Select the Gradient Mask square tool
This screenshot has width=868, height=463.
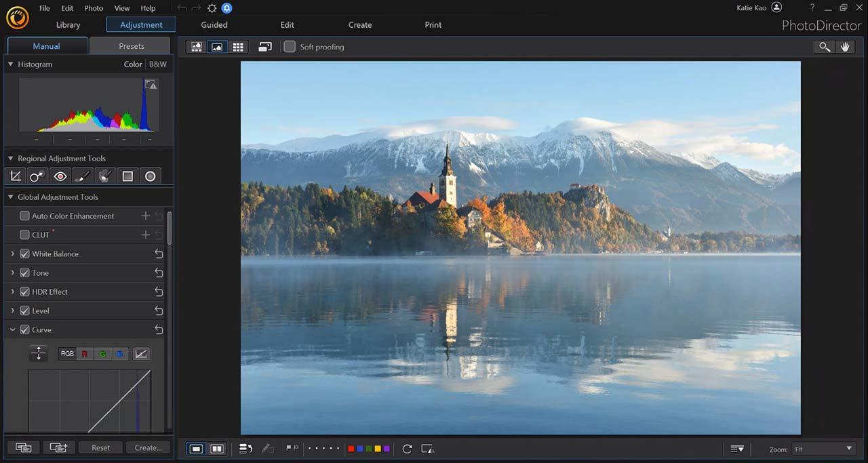point(127,176)
